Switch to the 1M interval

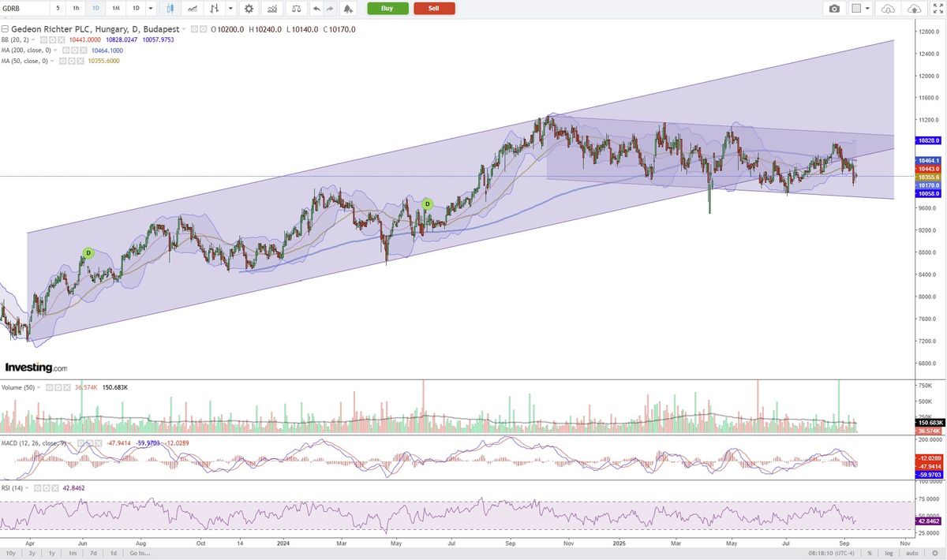tap(115, 8)
